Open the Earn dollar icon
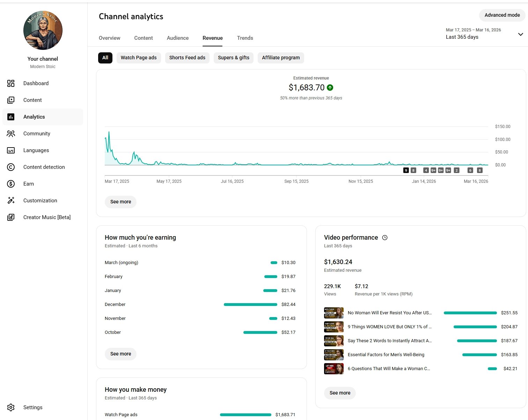Image resolution: width=528 pixels, height=420 pixels. click(11, 184)
